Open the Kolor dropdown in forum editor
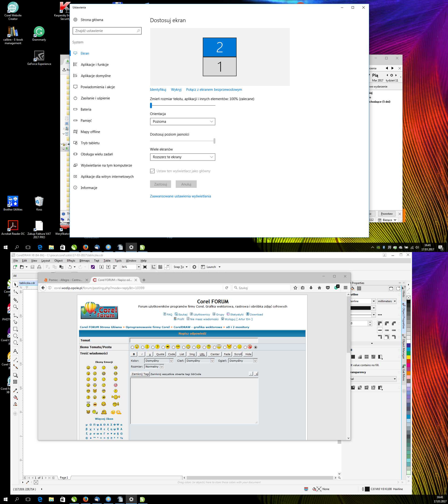 pyautogui.click(x=159, y=361)
